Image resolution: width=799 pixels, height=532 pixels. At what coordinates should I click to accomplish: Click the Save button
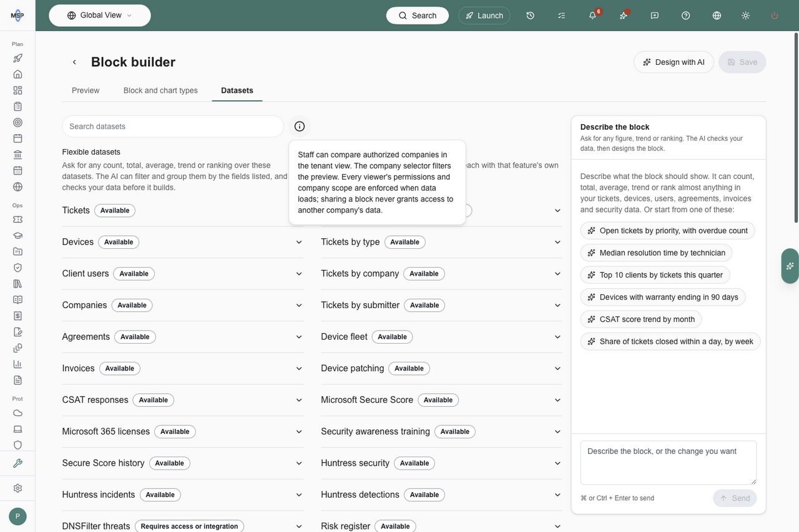[x=742, y=62]
